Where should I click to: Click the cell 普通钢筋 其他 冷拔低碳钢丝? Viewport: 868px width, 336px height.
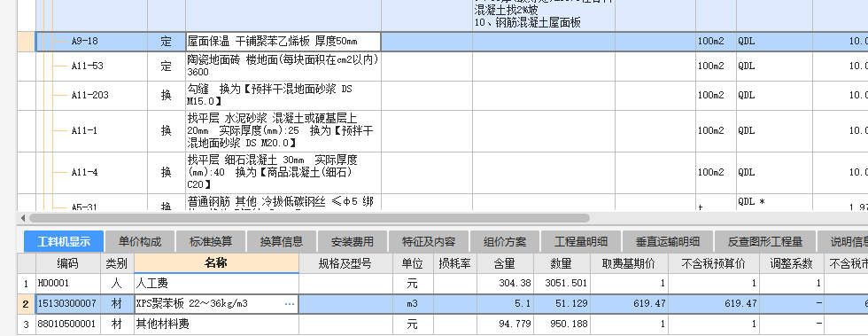click(283, 202)
